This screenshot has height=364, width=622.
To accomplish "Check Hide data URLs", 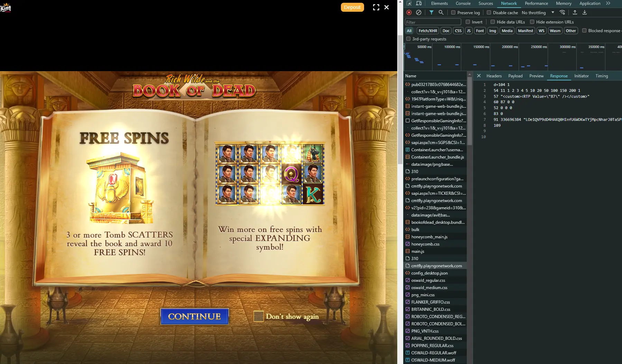I will tap(493, 22).
